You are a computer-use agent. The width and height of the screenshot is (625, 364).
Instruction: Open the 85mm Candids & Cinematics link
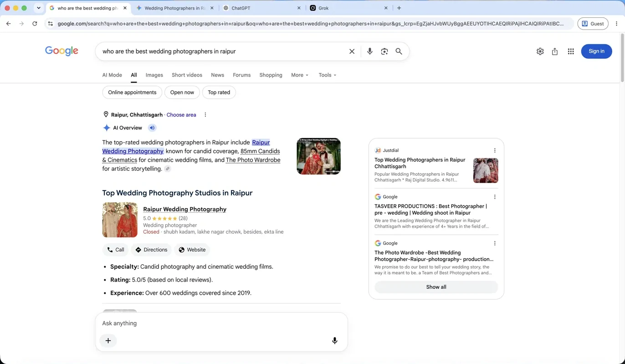click(x=191, y=155)
